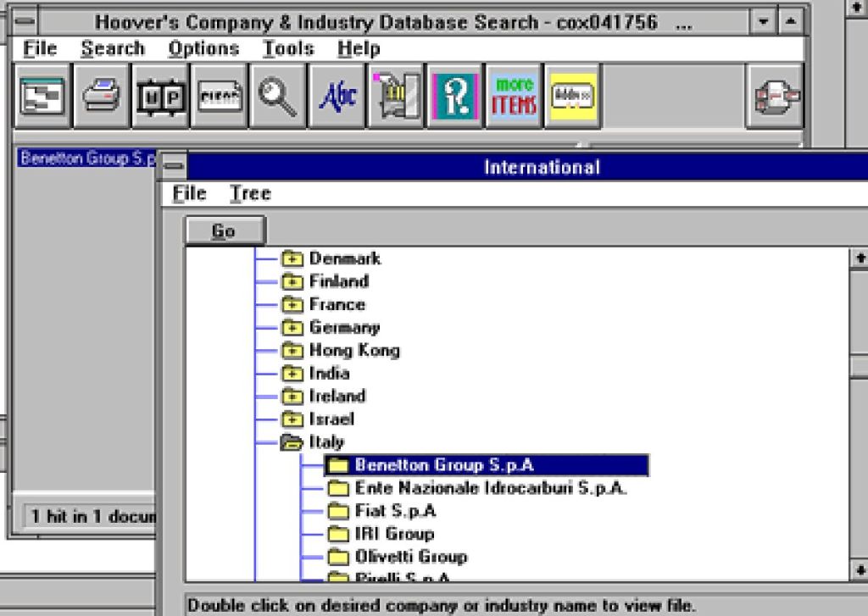Click the Clear toolbar icon

point(220,96)
